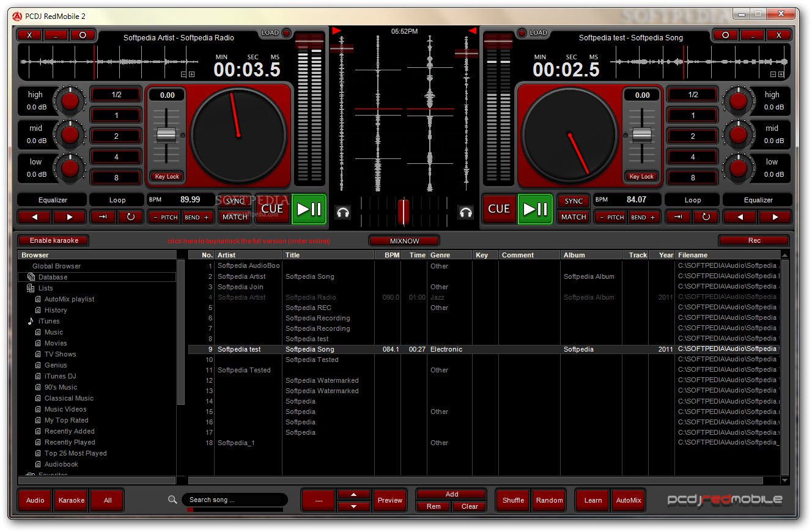Click the search magnifier icon
The height and width of the screenshot is (532, 812).
172,500
